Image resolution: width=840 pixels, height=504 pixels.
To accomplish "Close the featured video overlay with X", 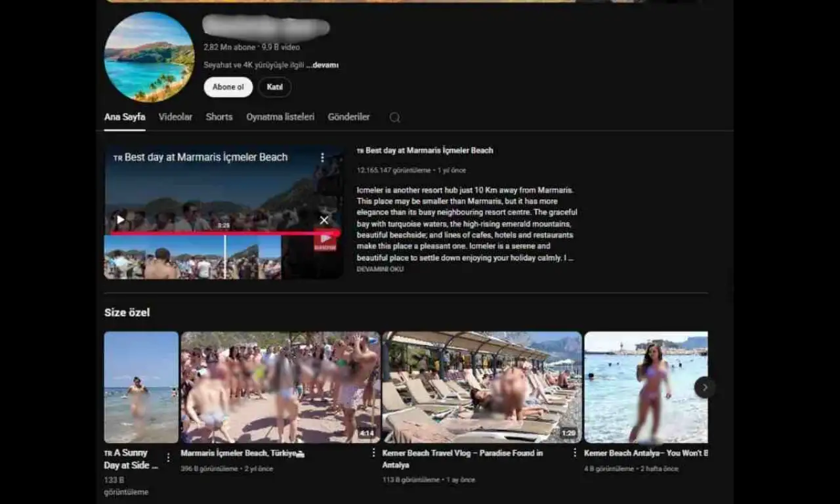I will [x=324, y=220].
